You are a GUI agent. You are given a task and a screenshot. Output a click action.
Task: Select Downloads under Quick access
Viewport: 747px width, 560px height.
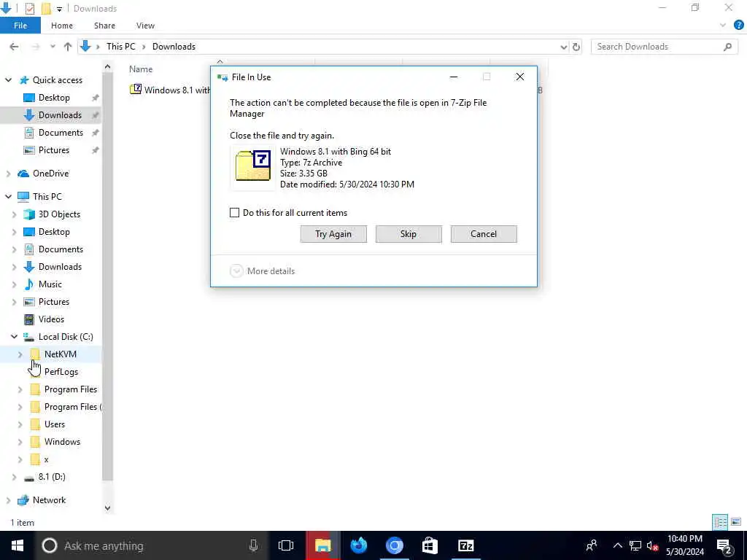[50, 114]
